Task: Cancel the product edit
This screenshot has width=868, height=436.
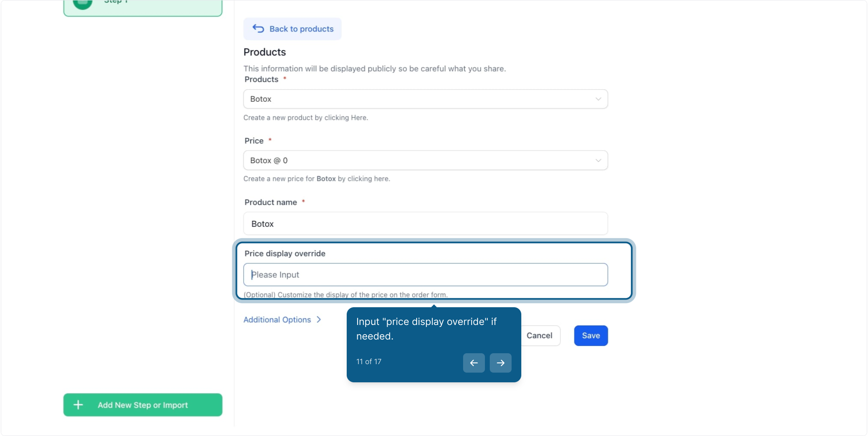Action: (x=539, y=335)
